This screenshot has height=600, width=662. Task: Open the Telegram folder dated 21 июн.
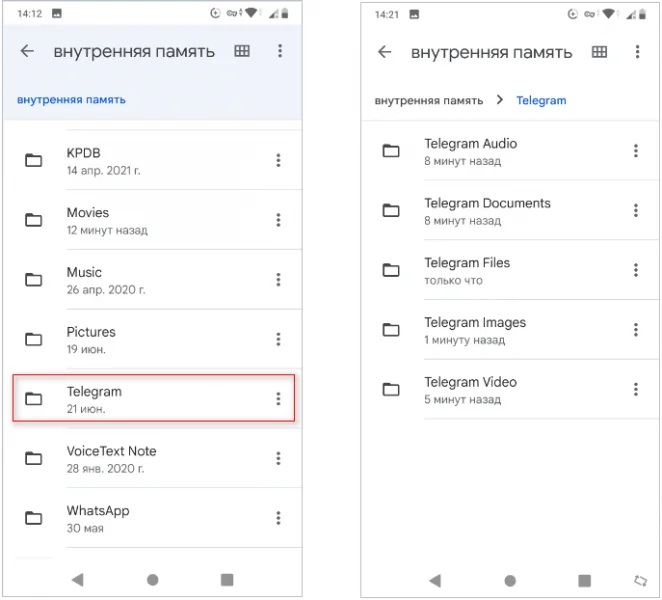[153, 398]
